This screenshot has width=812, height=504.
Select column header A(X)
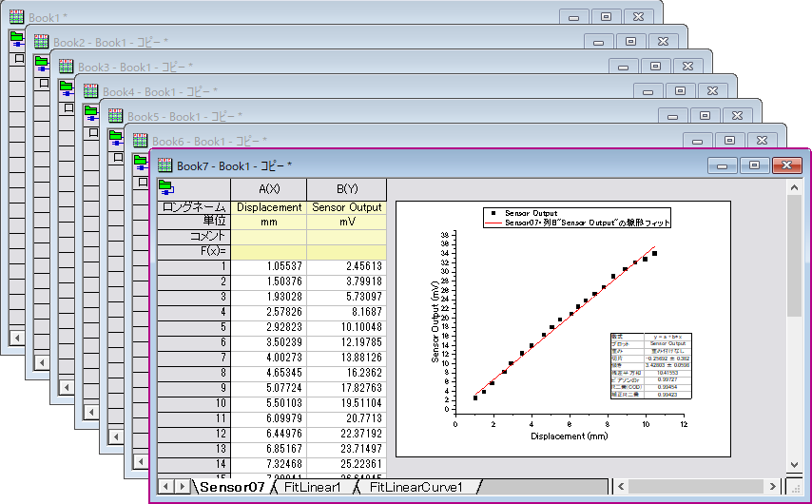pos(269,189)
